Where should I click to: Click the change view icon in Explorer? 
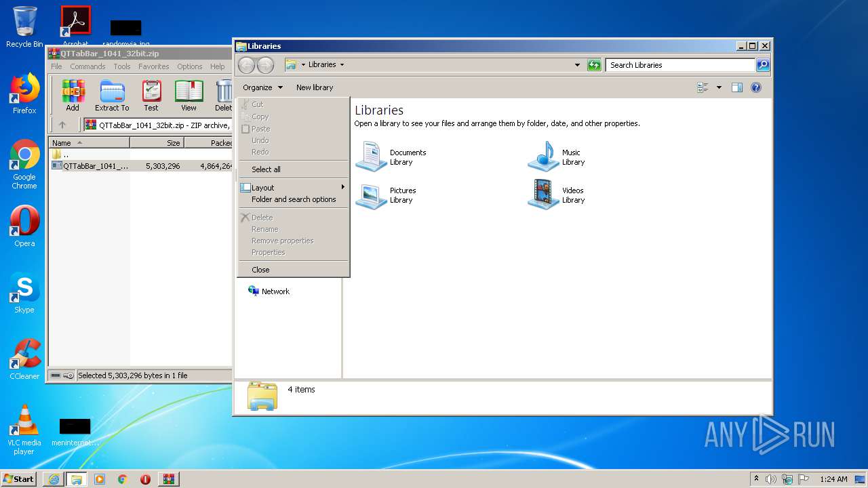click(x=703, y=87)
